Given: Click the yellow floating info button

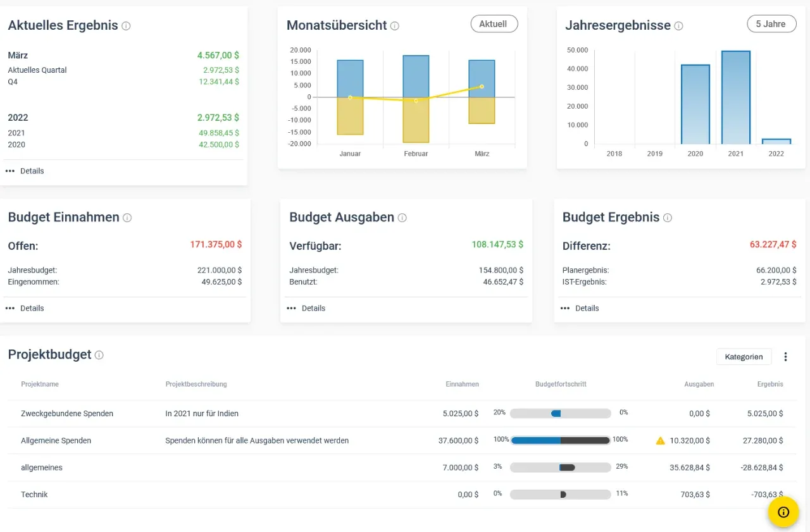Looking at the screenshot, I should [783, 512].
